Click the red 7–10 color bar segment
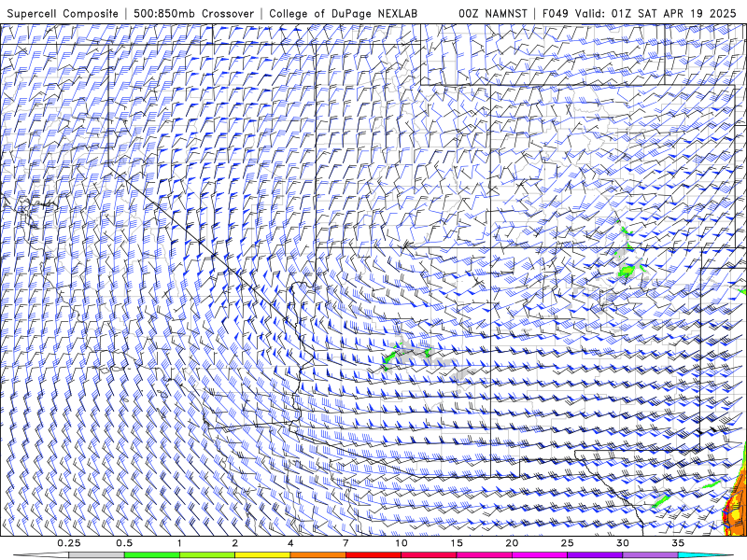This screenshot has height=560, width=747. click(x=373, y=555)
